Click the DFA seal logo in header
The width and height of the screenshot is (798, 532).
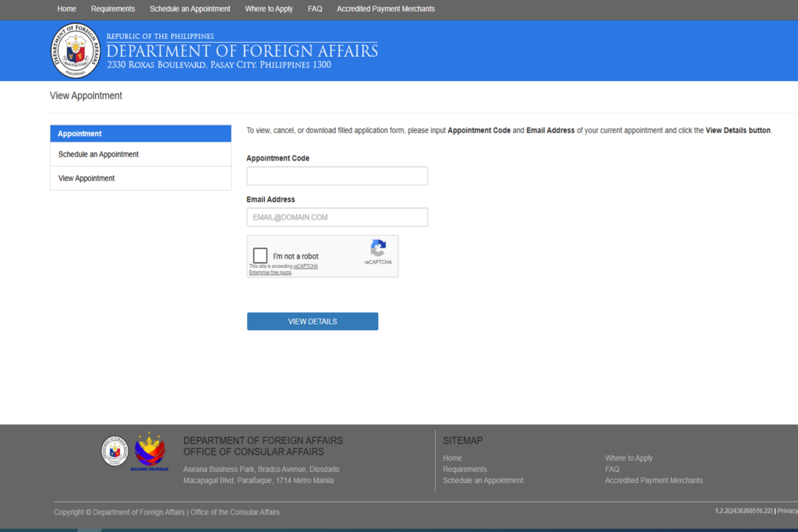(x=76, y=51)
